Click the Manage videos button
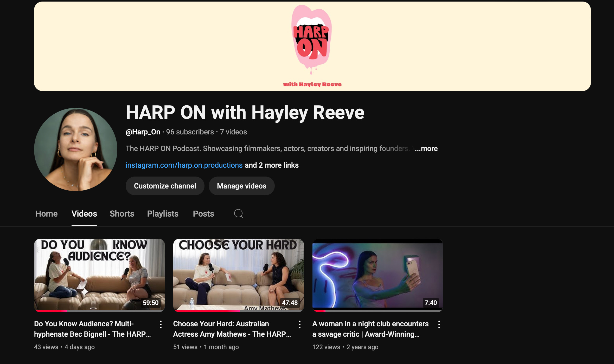Screen dimensions: 614x364 [241, 186]
